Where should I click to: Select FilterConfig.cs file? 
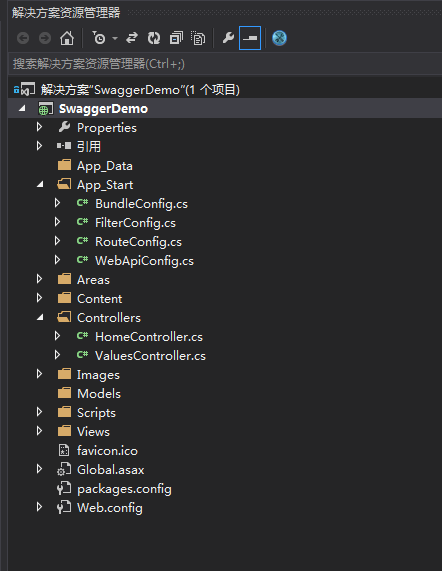click(x=135, y=223)
